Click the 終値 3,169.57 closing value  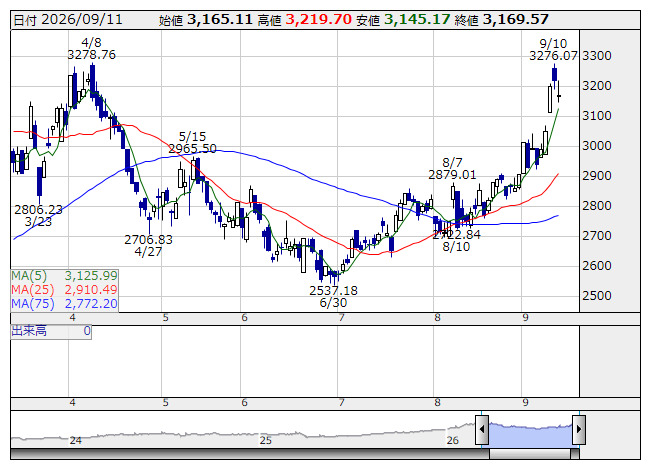(502, 20)
